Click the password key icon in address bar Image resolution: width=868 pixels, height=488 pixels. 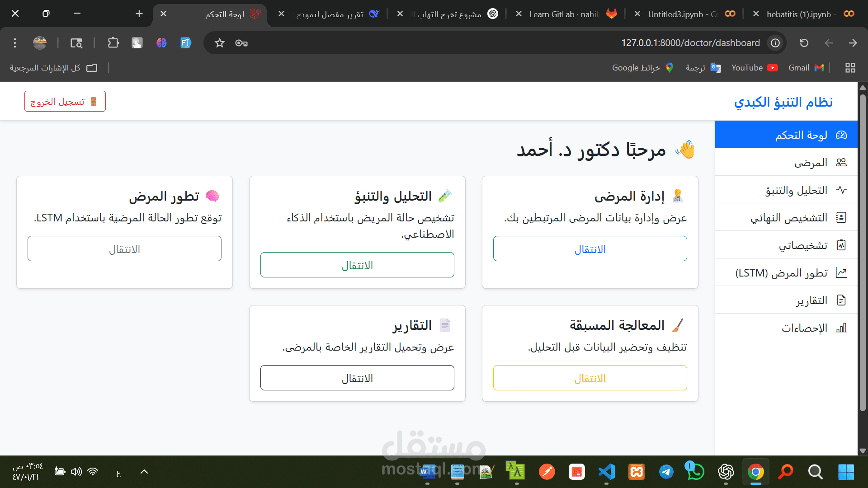pyautogui.click(x=241, y=43)
